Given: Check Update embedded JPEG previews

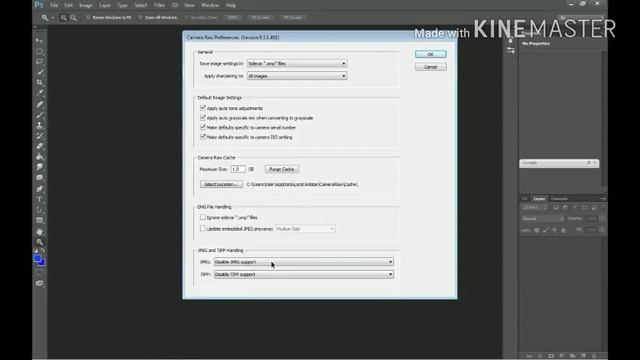Looking at the screenshot, I should click(203, 229).
